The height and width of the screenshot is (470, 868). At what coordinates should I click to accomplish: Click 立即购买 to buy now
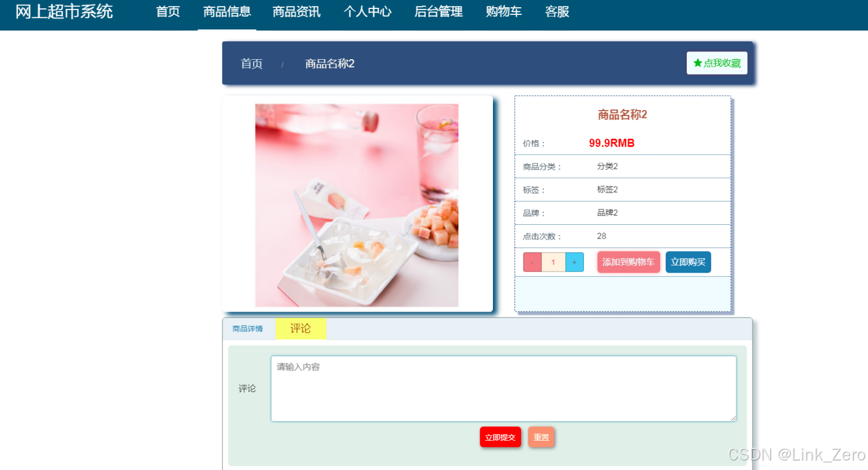click(688, 262)
